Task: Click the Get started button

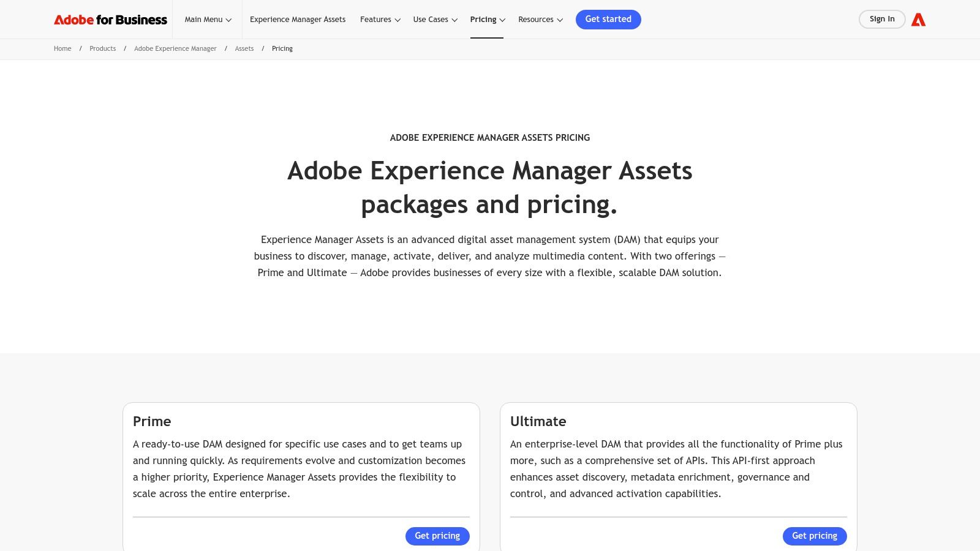Action: (x=608, y=19)
